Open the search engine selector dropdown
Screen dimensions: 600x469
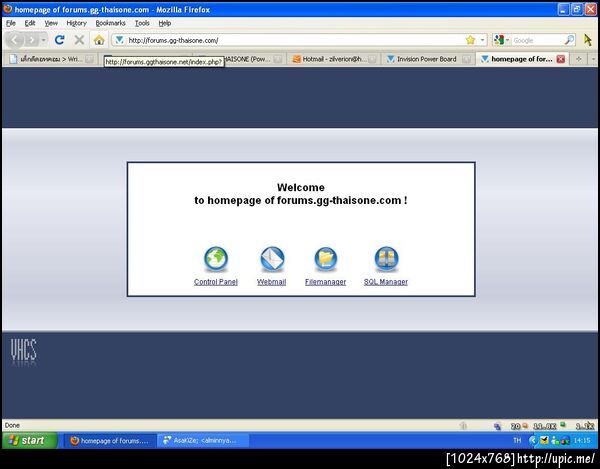click(507, 40)
